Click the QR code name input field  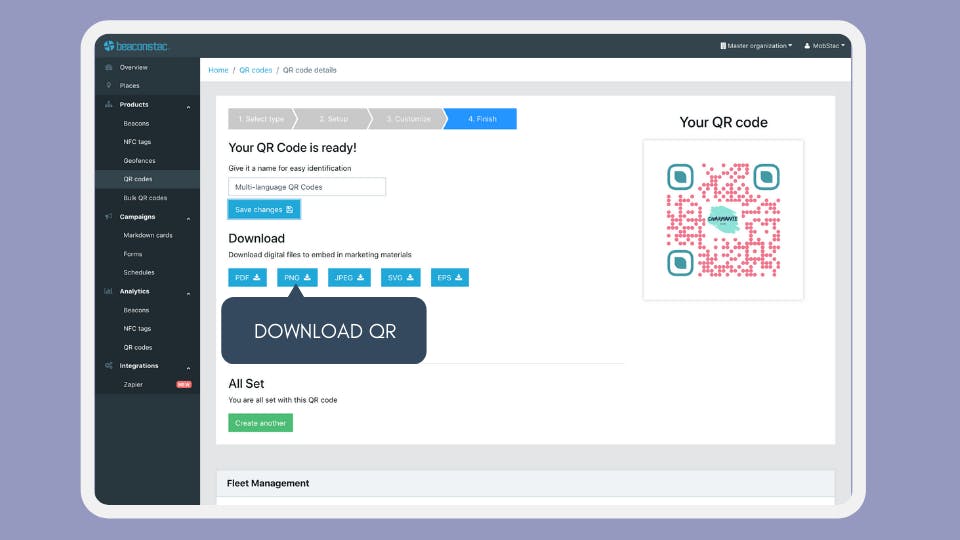click(307, 187)
